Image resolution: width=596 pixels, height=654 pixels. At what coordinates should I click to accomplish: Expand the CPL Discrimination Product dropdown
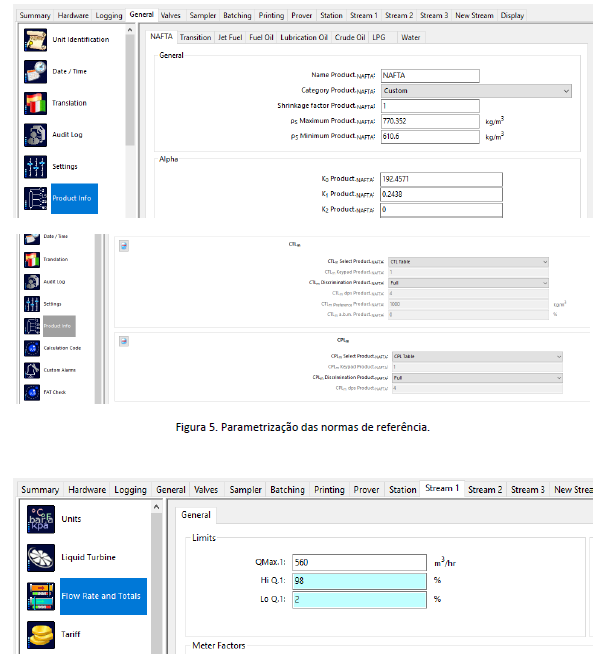[477, 378]
